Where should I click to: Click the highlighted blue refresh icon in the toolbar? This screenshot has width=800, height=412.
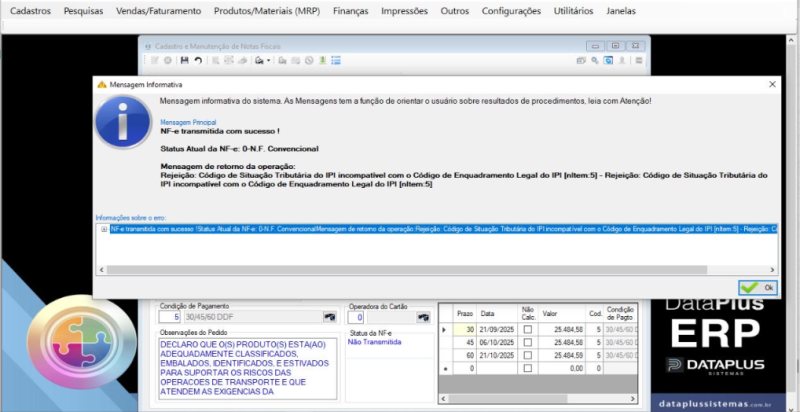coord(608,60)
